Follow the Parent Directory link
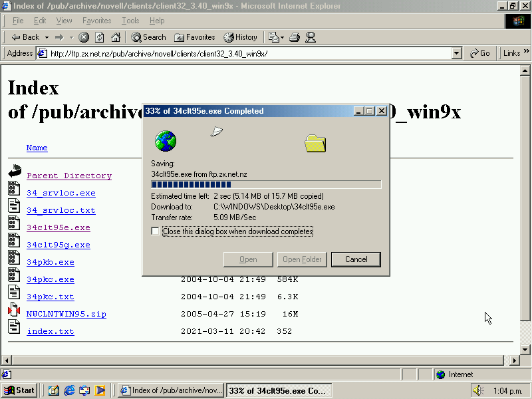 pos(69,176)
